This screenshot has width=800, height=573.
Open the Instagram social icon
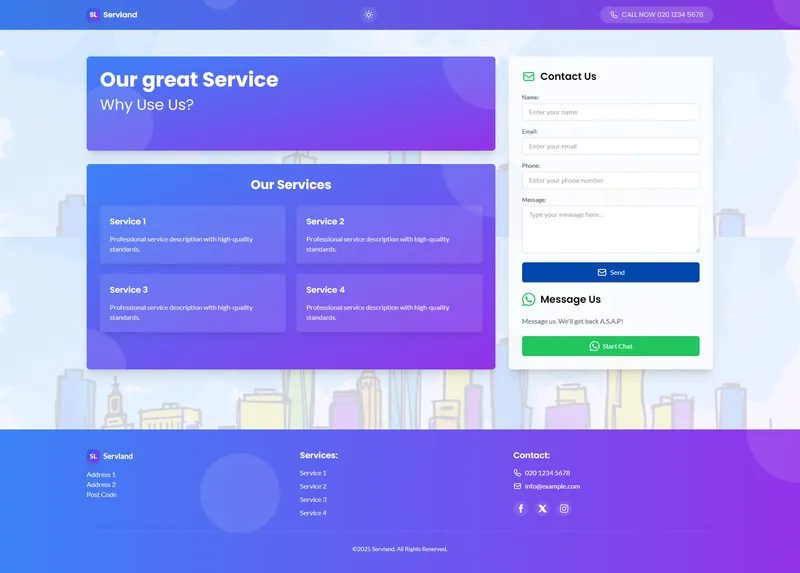[564, 508]
